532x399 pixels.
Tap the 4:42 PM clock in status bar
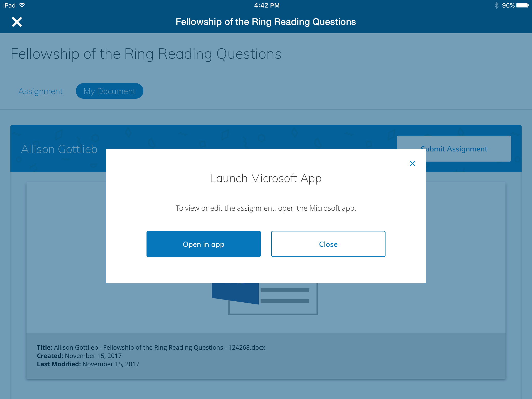click(267, 5)
